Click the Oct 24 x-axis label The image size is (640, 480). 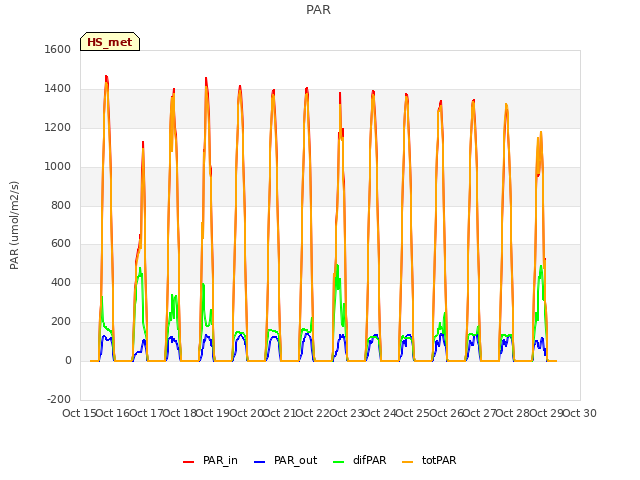pos(380,413)
